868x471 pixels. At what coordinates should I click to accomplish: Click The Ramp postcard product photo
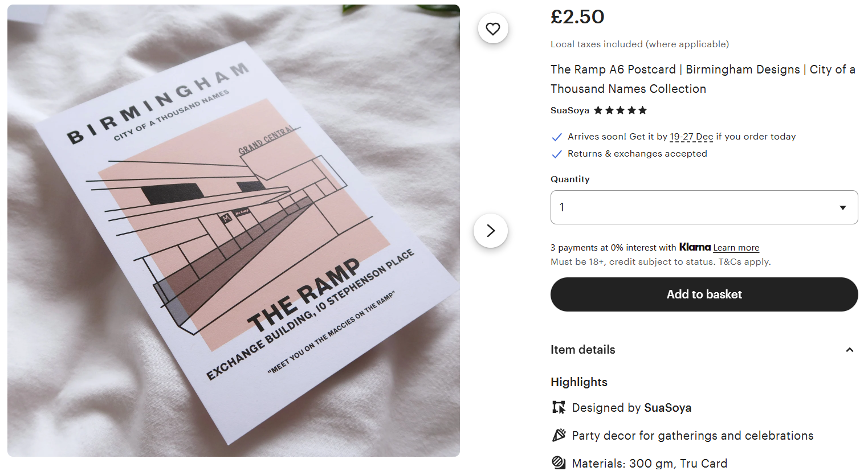point(234,231)
